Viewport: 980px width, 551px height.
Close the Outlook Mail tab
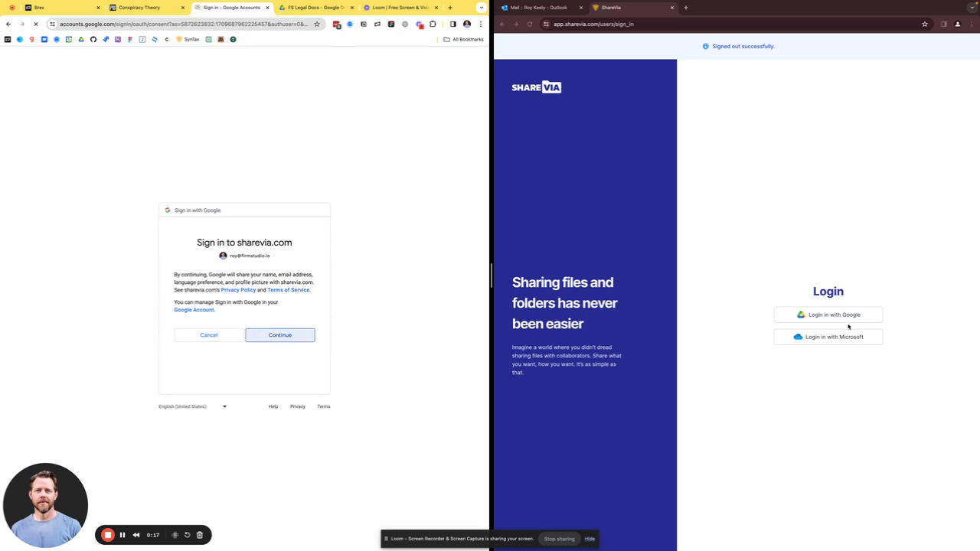[581, 8]
